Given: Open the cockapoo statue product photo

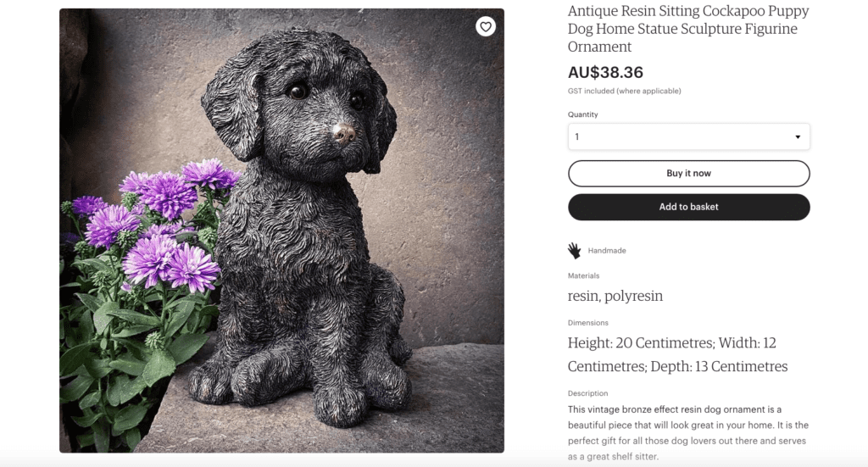Looking at the screenshot, I should (x=281, y=231).
